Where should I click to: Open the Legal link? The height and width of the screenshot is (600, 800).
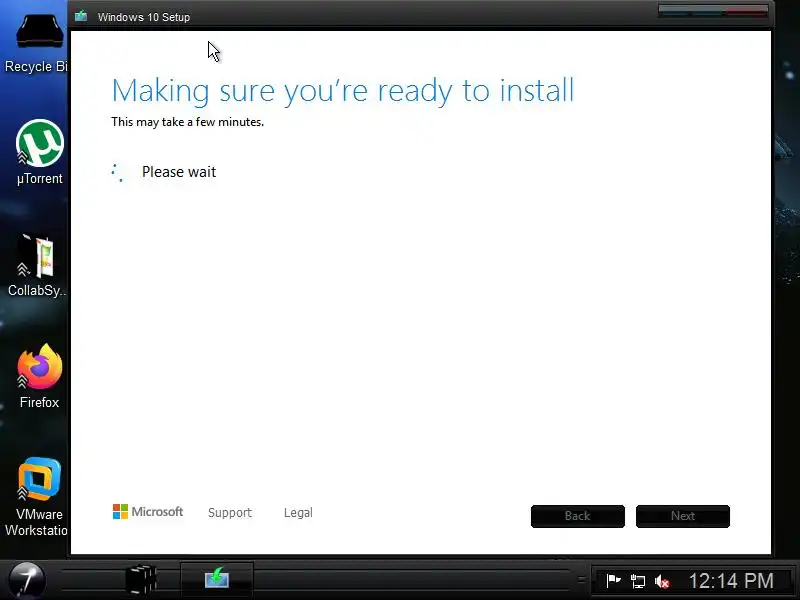click(298, 512)
